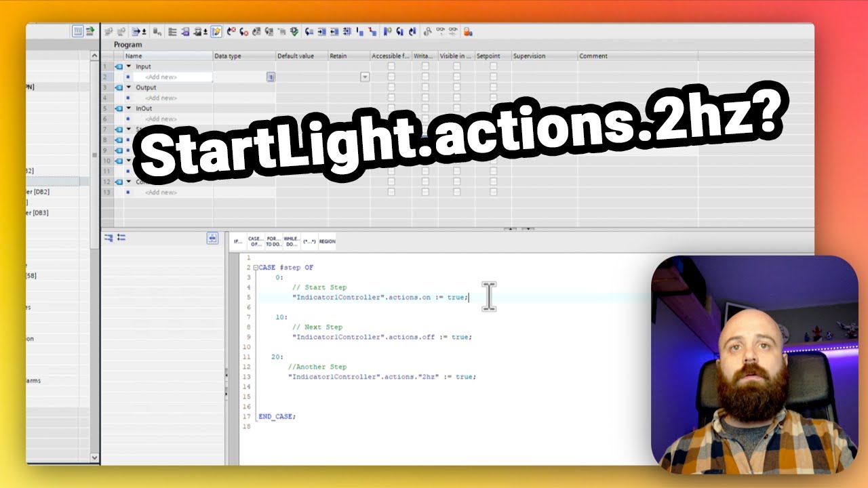Insert a WHILE DO instruction from favorites

[292, 241]
